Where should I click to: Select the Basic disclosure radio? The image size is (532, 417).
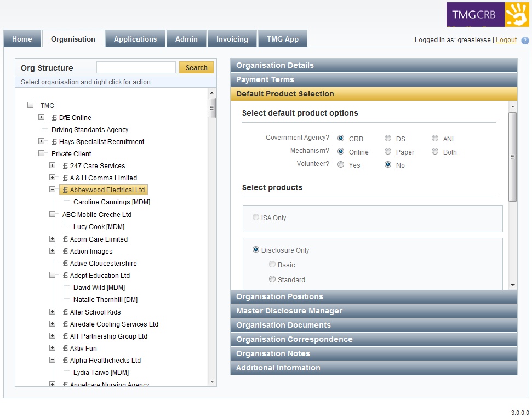(x=272, y=264)
